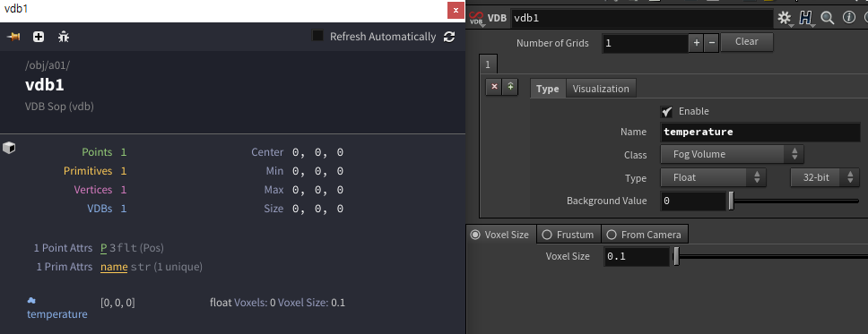Pin the vdb1 info window
The height and width of the screenshot is (334, 868).
[13, 37]
